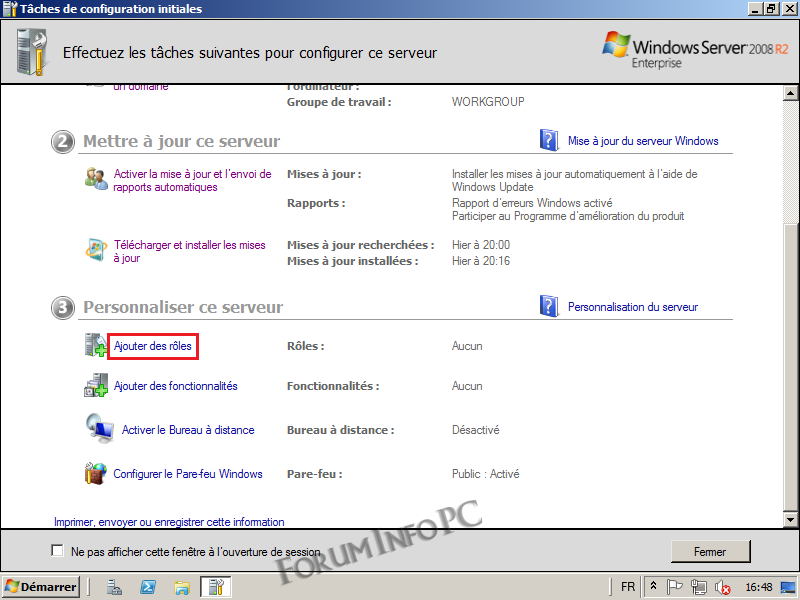Click Rapport d'erreurs Windows activé text

coord(532,203)
